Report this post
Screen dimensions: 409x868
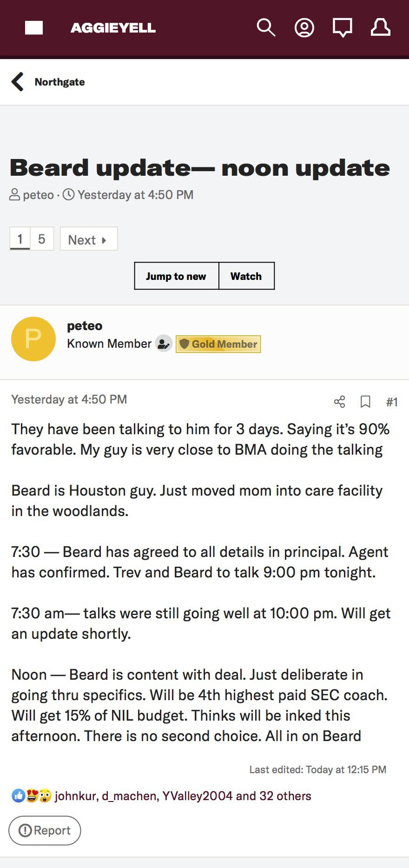[45, 830]
